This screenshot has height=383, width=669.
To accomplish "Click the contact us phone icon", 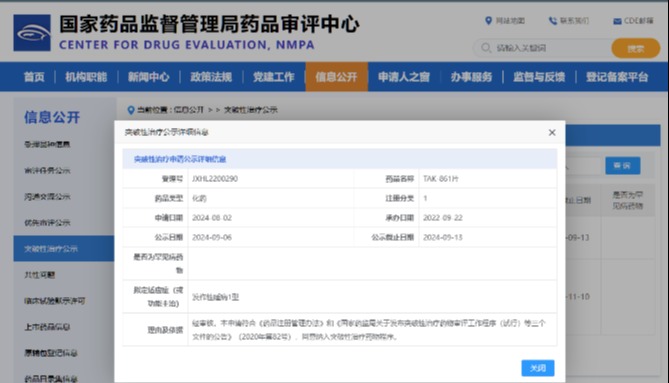I will (x=553, y=20).
